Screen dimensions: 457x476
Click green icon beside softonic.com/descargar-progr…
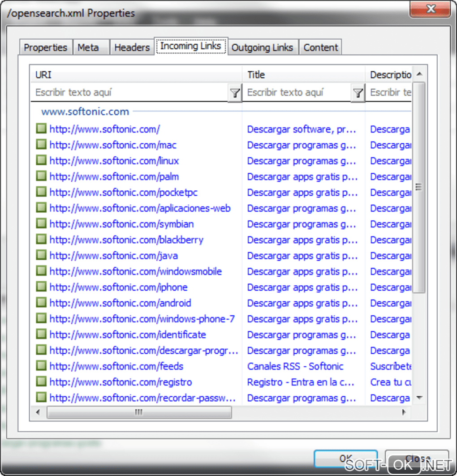(x=41, y=350)
